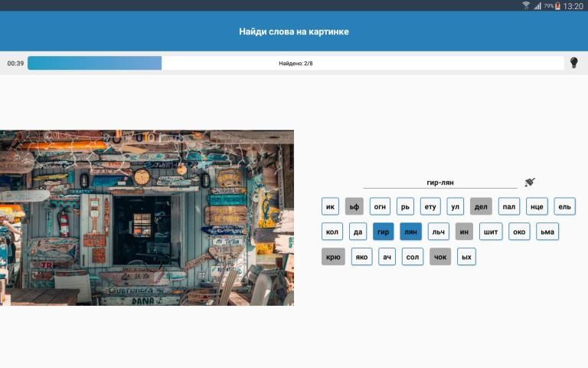
Task: Tap the 'гир-лян' word input field
Action: tap(440, 182)
